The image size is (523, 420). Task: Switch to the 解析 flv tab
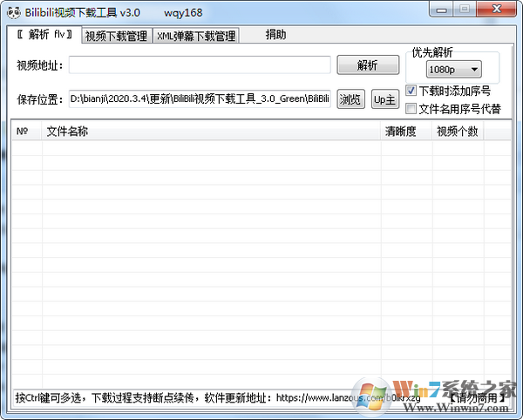44,34
